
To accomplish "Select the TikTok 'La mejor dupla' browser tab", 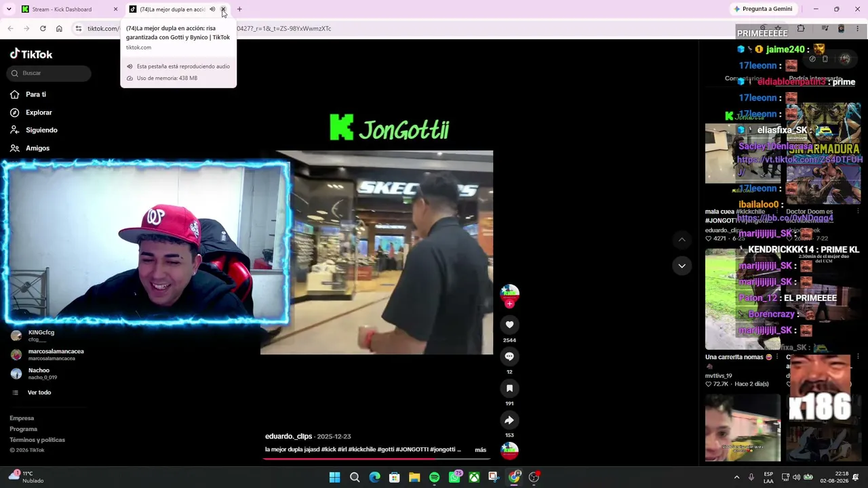I will 172,9.
